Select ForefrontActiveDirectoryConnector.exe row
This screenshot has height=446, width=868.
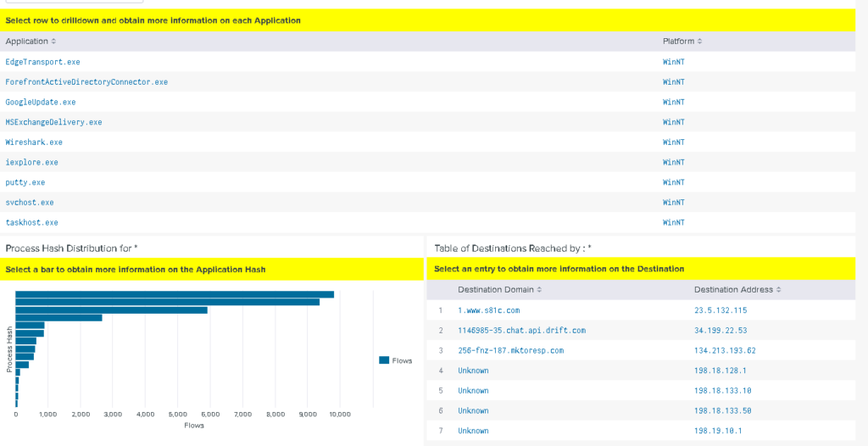pos(86,82)
